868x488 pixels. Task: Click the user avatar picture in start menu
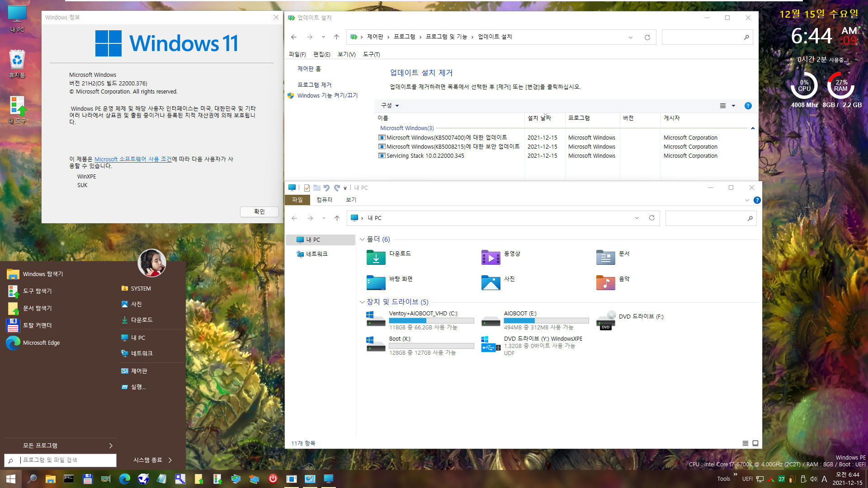(x=151, y=263)
